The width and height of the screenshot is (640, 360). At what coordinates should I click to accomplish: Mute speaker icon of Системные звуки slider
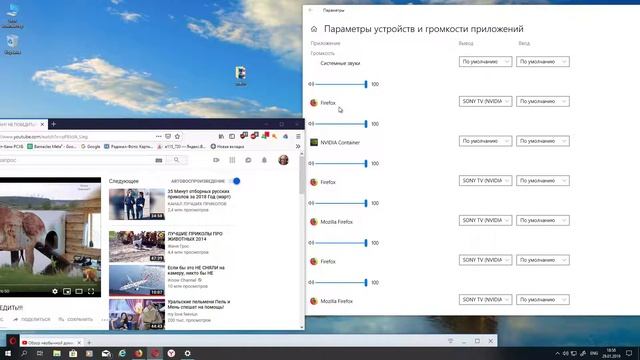(x=311, y=84)
